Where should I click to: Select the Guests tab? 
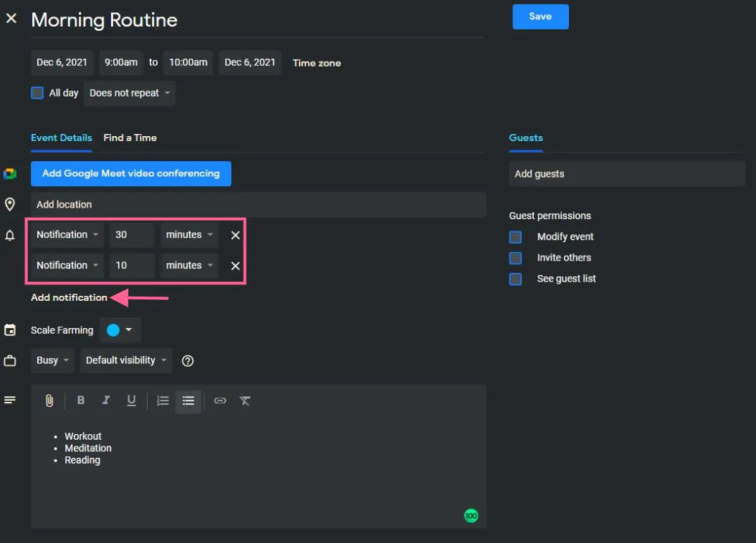pos(526,138)
